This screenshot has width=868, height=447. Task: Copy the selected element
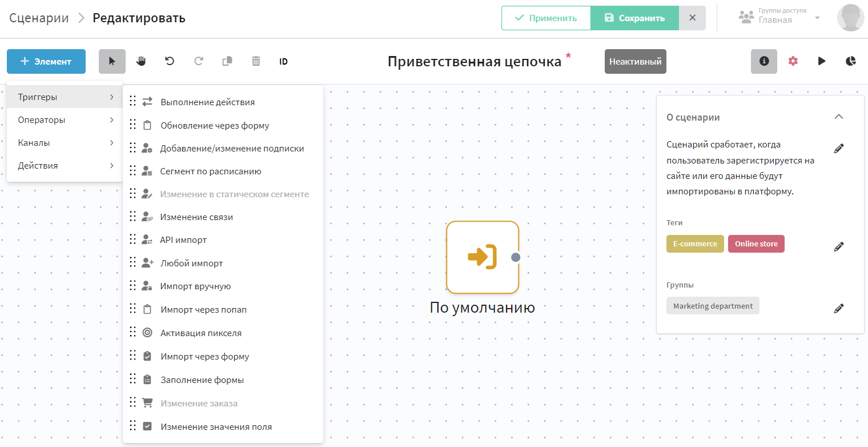click(x=227, y=61)
